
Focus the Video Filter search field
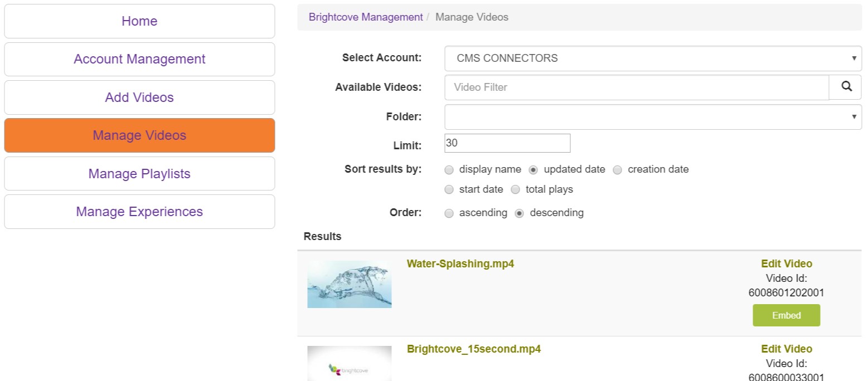(x=636, y=87)
